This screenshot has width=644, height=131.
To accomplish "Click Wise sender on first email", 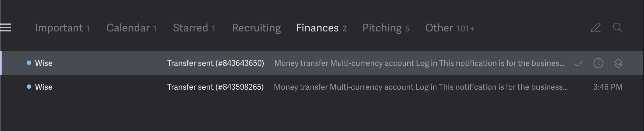I will (44, 63).
